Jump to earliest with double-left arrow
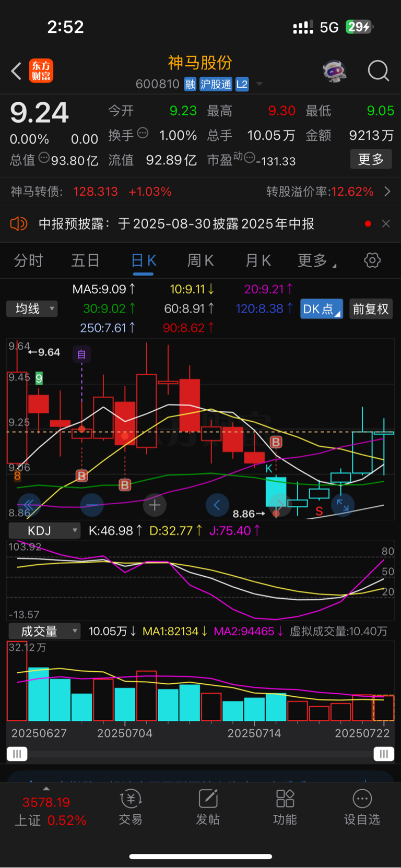401x868 pixels. tap(29, 505)
